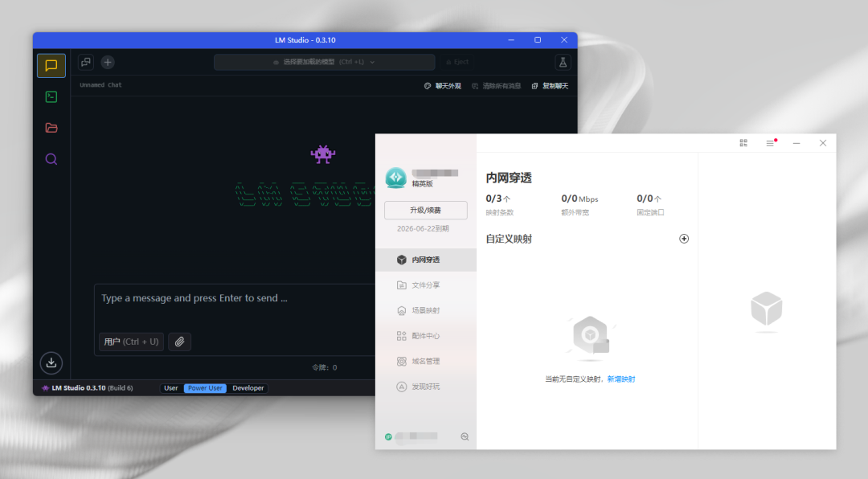Click the 0/0 固定端口 counter
The width and height of the screenshot is (868, 479).
tap(650, 205)
